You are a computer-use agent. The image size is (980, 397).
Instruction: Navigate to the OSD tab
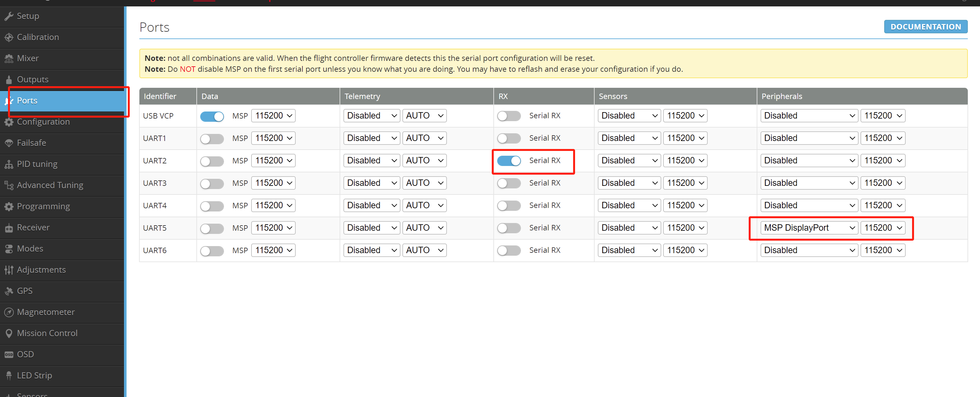coord(62,354)
